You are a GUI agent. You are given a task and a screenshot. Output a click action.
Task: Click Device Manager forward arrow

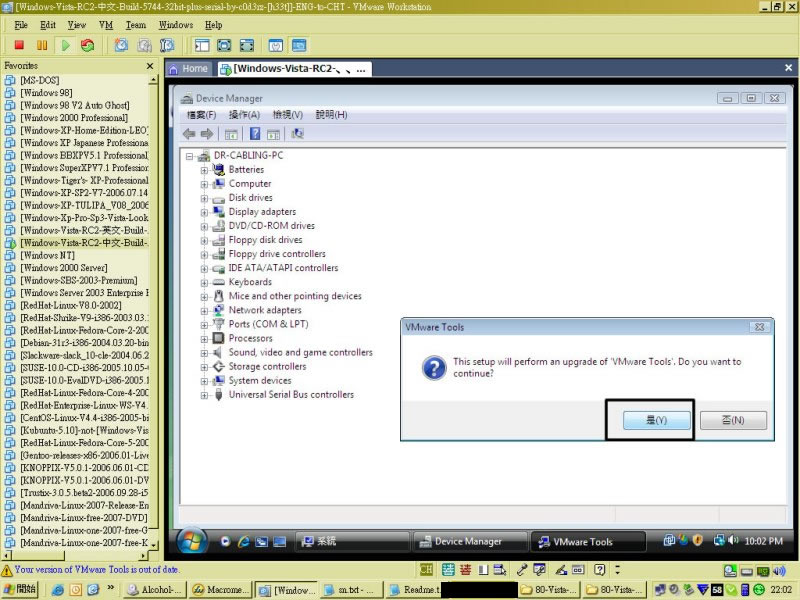[207, 134]
